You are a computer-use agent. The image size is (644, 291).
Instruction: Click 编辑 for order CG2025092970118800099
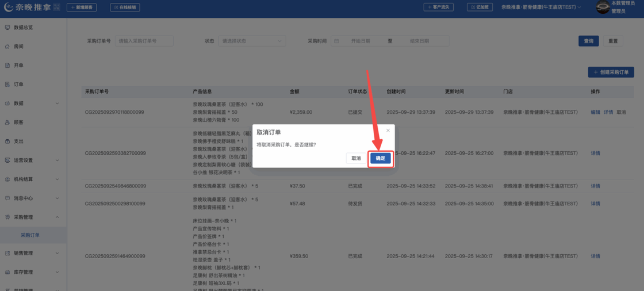pos(595,112)
